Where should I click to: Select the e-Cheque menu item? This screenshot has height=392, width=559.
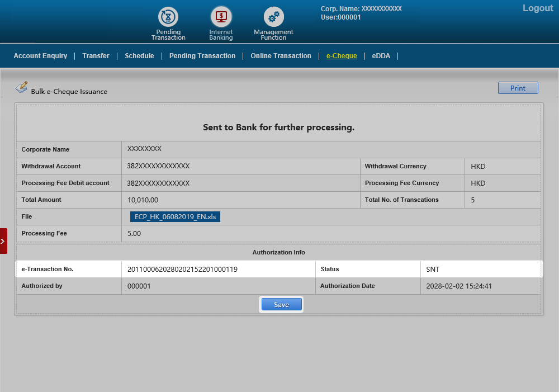[342, 56]
